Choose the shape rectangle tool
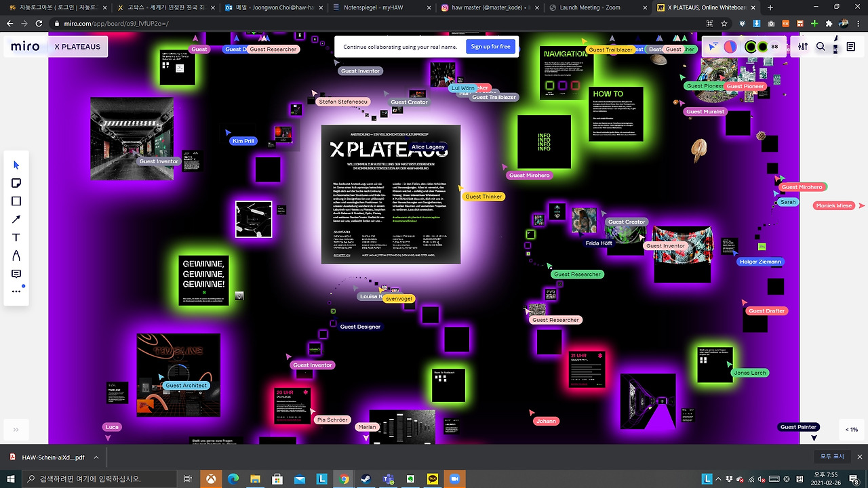 (x=16, y=201)
